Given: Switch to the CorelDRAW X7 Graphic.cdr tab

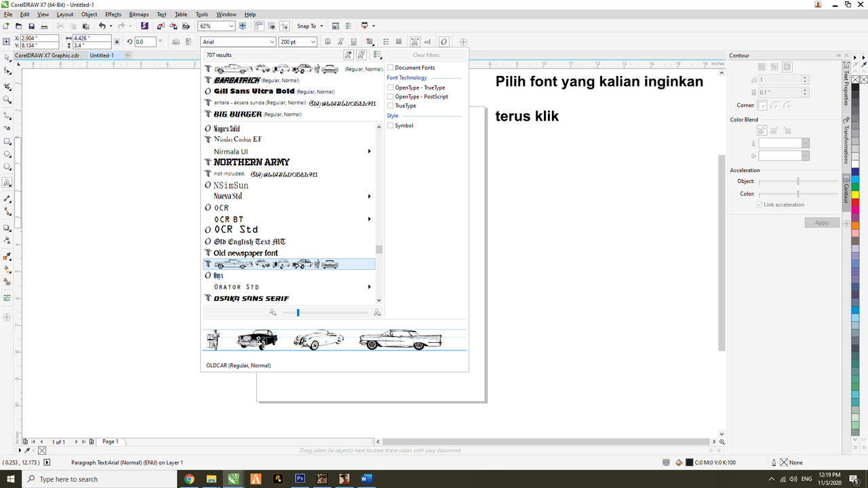Looking at the screenshot, I should (x=47, y=56).
